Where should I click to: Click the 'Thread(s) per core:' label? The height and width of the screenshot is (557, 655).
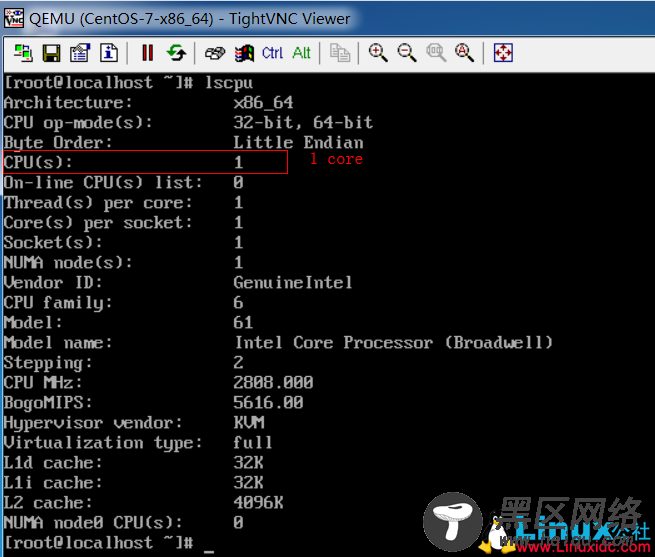coord(98,203)
